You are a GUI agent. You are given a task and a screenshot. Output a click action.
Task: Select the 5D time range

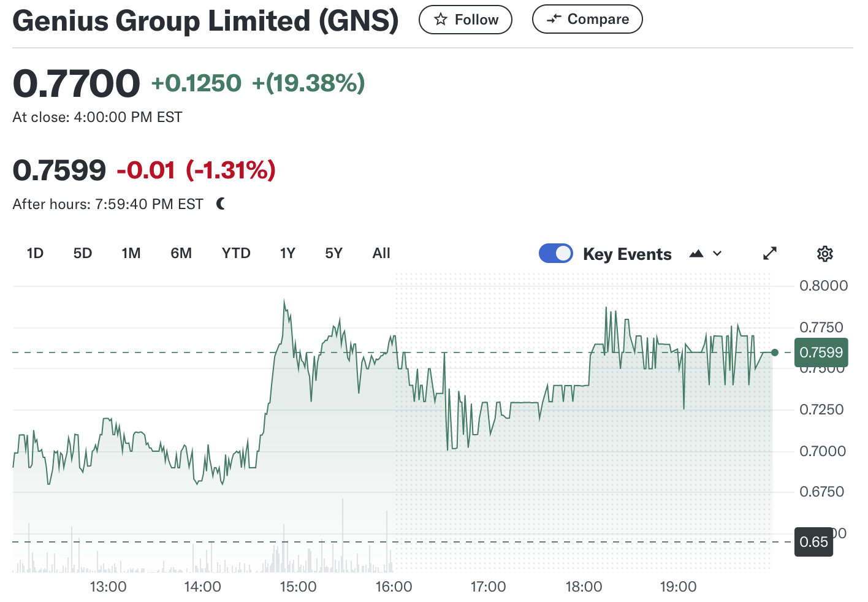pos(83,253)
